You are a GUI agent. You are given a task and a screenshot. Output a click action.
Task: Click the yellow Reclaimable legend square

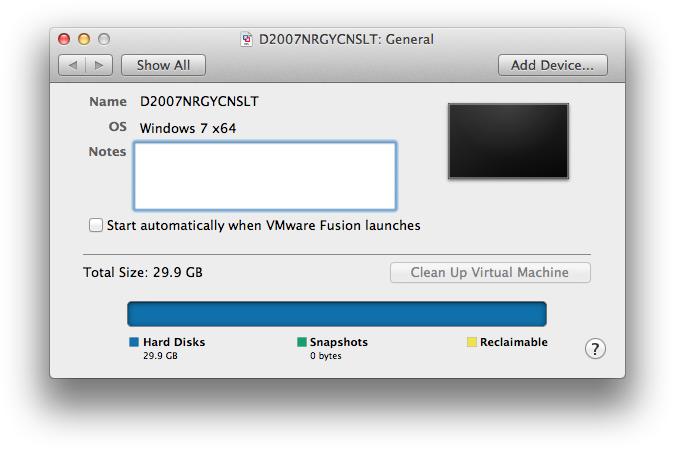pyautogui.click(x=472, y=342)
